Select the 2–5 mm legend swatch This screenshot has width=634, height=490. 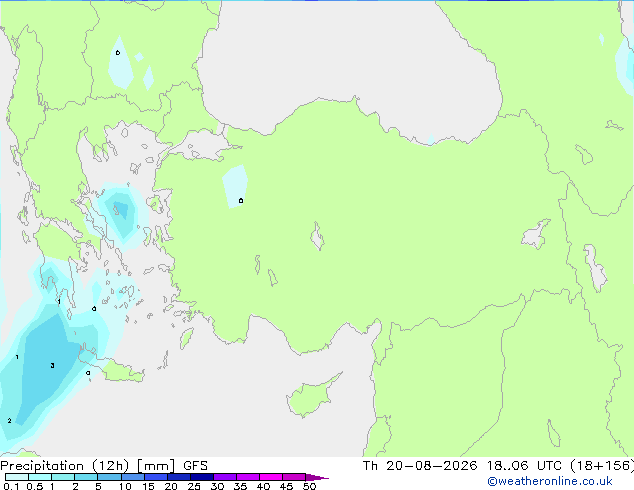(x=86, y=477)
